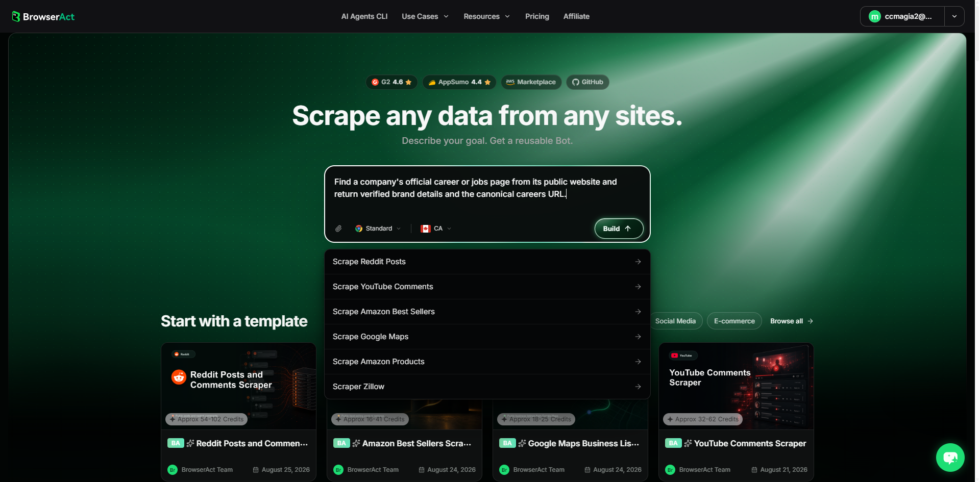Open Google Maps Business Lis... template title
The width and height of the screenshot is (980, 482).
tap(583, 444)
